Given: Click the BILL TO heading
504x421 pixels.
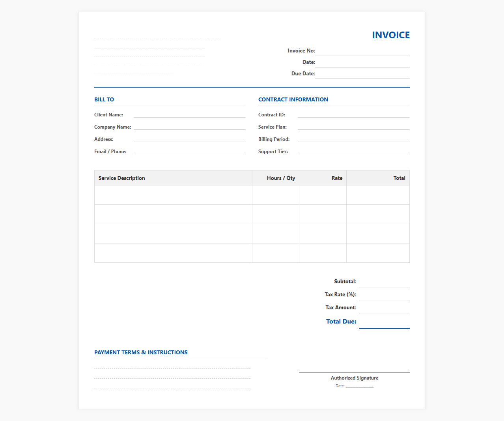Looking at the screenshot, I should 104,99.
